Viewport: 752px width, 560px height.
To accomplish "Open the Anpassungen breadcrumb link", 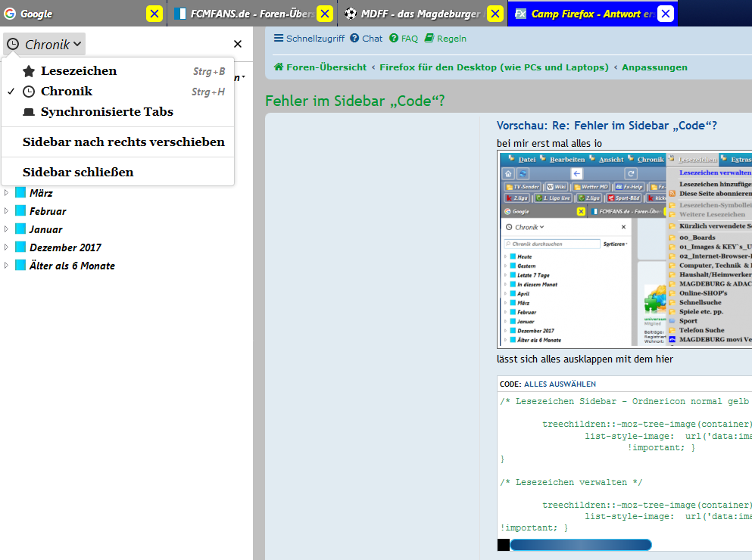I will click(x=654, y=67).
